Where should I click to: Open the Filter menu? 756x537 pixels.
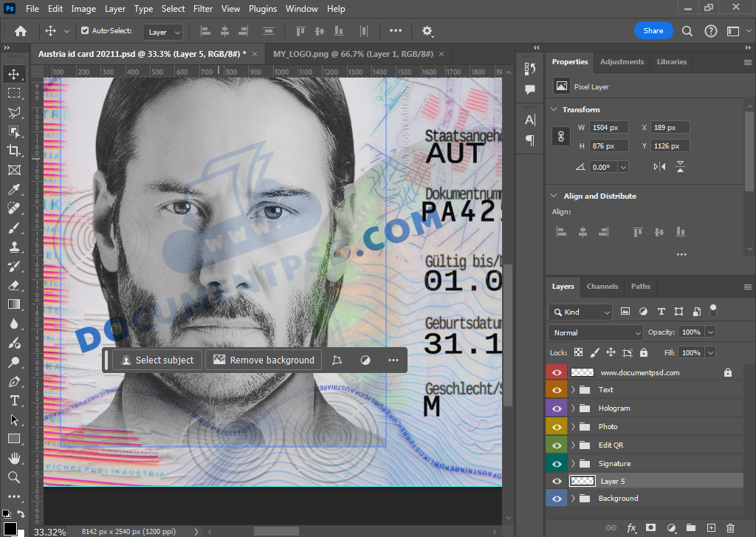(x=203, y=9)
